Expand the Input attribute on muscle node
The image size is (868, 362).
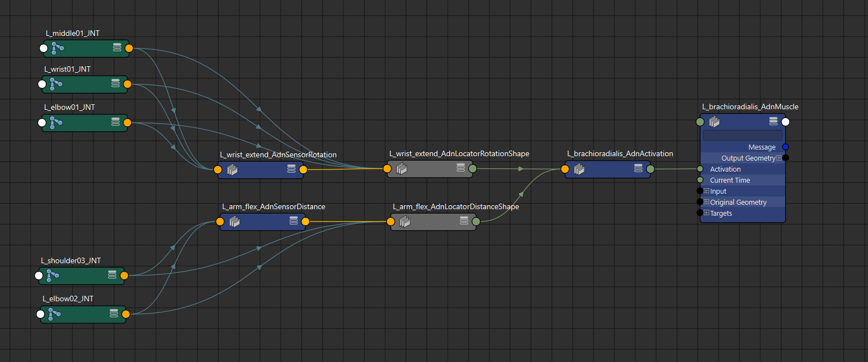point(706,191)
